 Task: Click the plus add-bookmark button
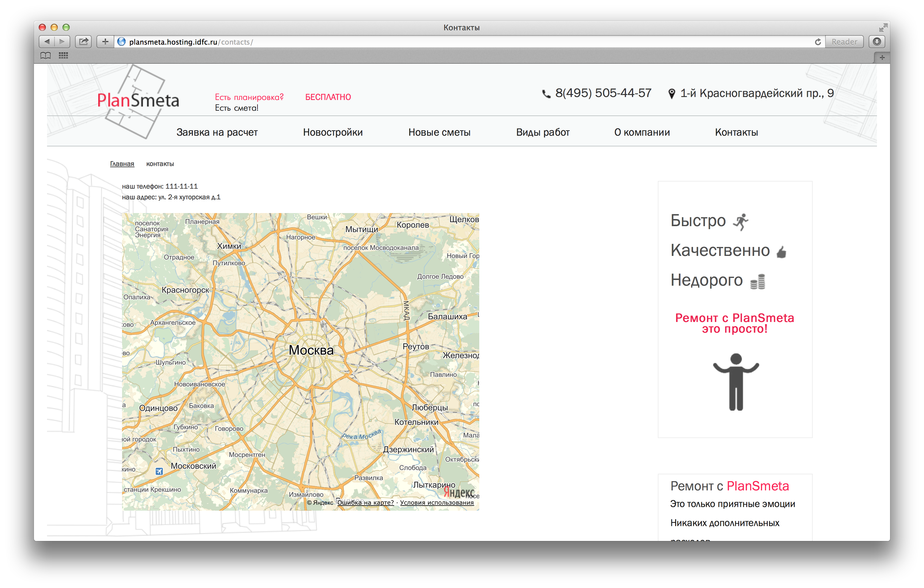pos(105,41)
